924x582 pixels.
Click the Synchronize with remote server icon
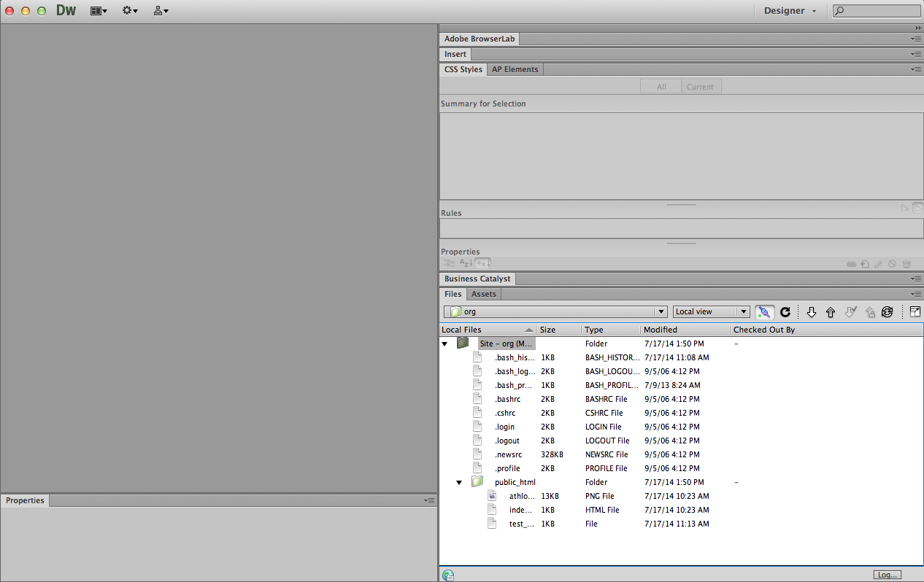pyautogui.click(x=887, y=312)
